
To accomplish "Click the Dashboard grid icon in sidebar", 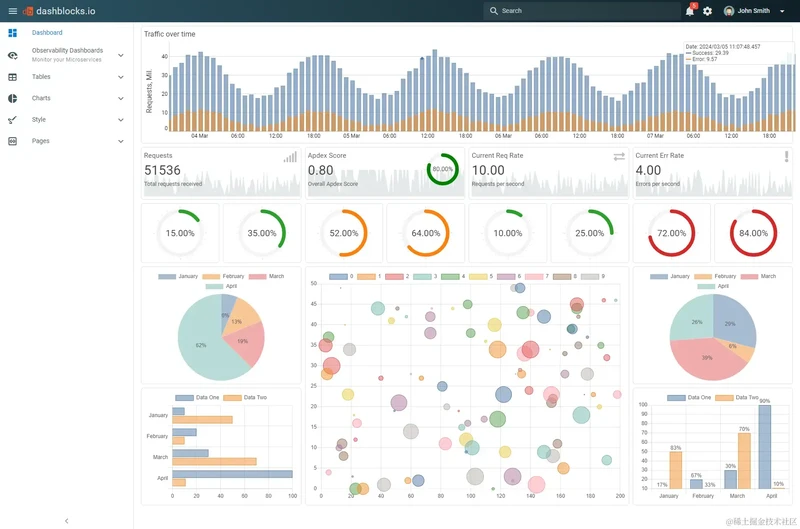I will point(13,33).
